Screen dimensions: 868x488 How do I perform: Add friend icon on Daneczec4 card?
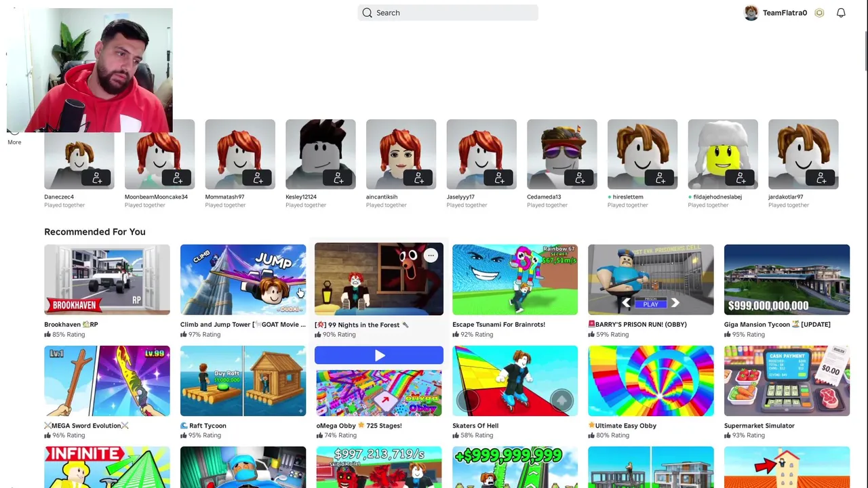pyautogui.click(x=97, y=178)
